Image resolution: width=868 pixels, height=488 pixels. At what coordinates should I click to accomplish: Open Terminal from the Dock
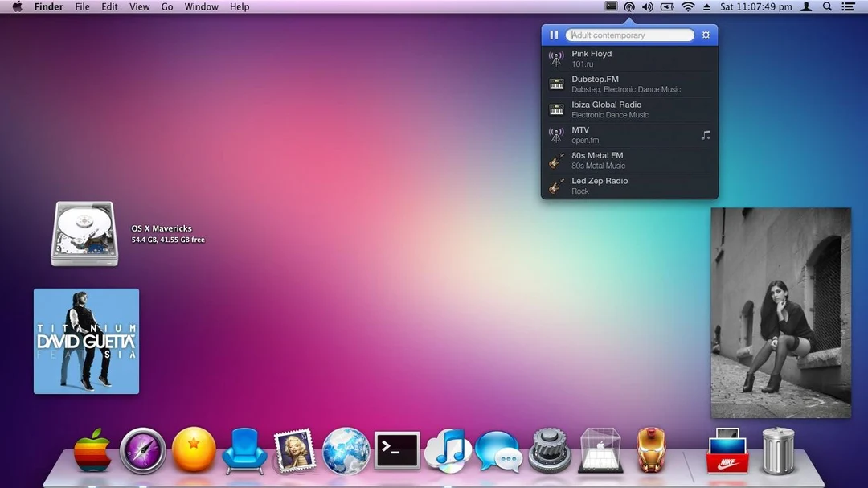(397, 450)
